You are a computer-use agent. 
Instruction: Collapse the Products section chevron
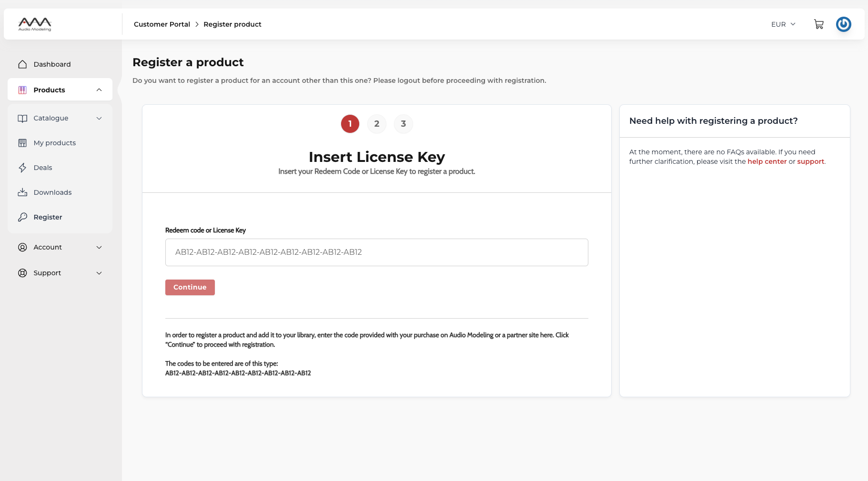[99, 90]
